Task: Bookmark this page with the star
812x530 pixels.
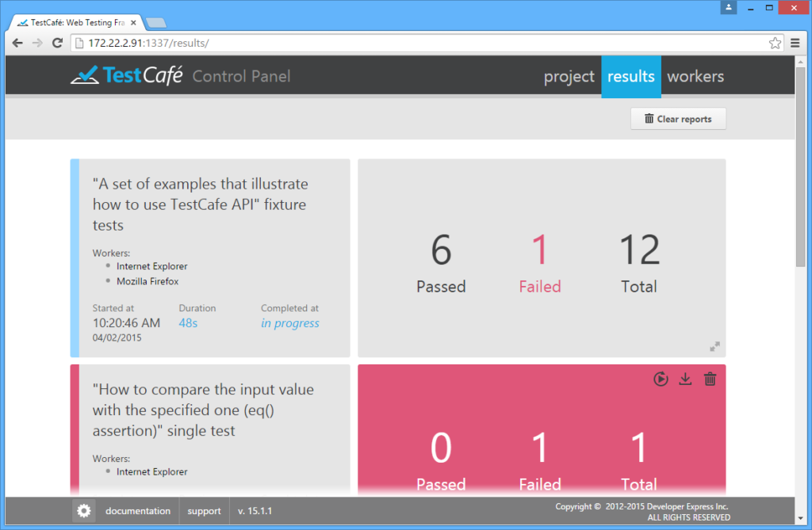Action: point(775,43)
